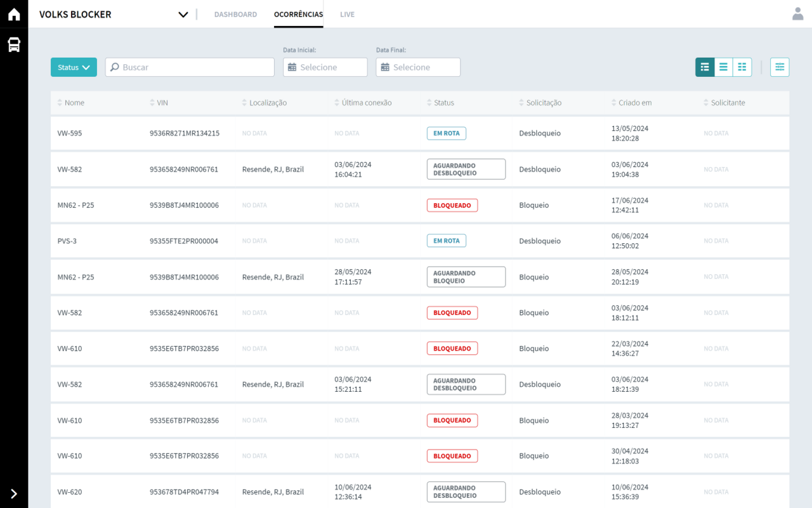The width and height of the screenshot is (812, 508).
Task: Sort by Última conexão column
Action: tap(363, 103)
